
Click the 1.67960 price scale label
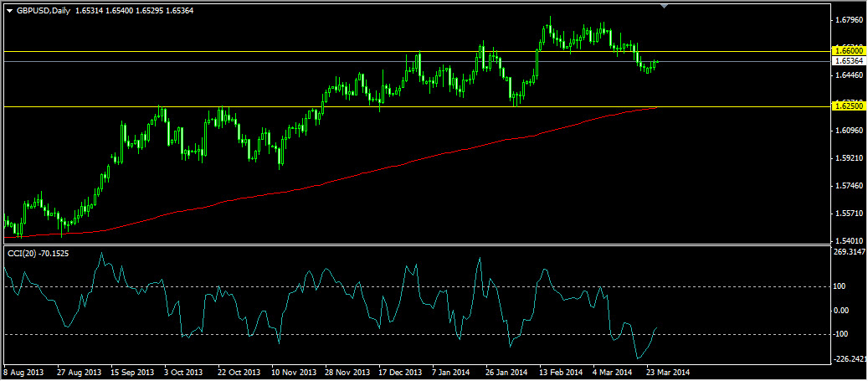[849, 20]
